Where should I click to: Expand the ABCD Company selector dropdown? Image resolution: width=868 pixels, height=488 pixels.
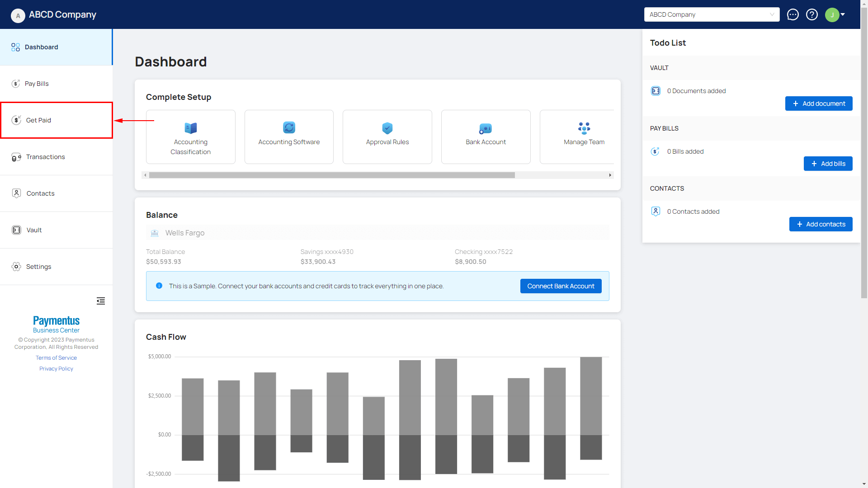pos(712,14)
